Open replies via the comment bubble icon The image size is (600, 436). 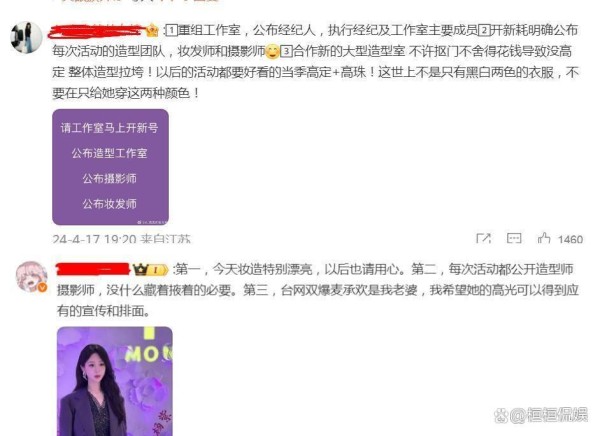tap(514, 238)
